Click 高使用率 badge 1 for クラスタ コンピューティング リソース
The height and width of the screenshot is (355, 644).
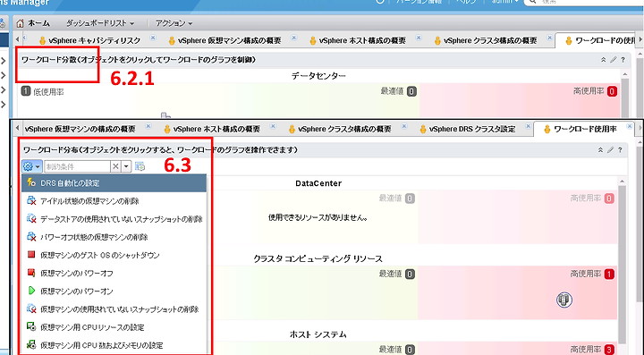click(609, 275)
